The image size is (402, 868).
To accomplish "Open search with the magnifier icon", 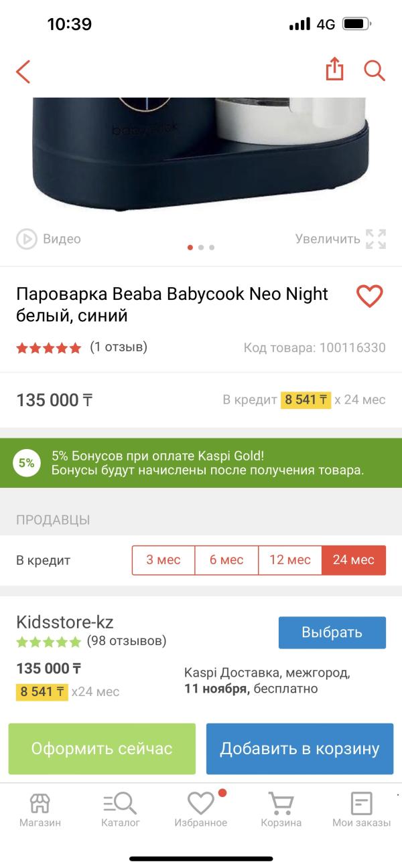I will [374, 70].
